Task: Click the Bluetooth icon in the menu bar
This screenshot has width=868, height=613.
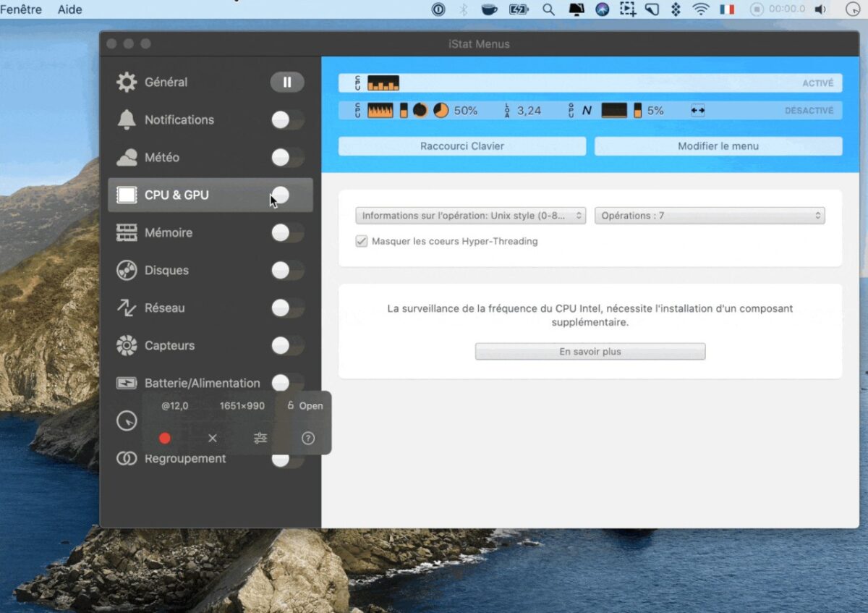Action: (x=464, y=9)
